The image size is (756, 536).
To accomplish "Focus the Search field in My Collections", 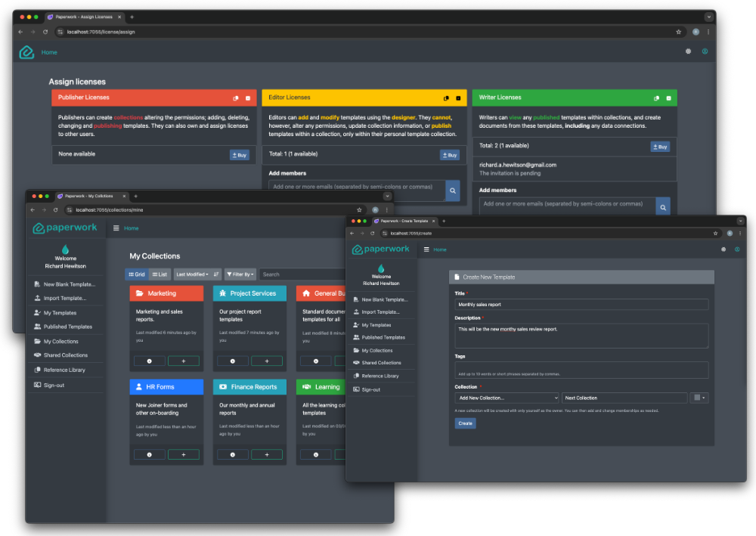I will coord(303,274).
